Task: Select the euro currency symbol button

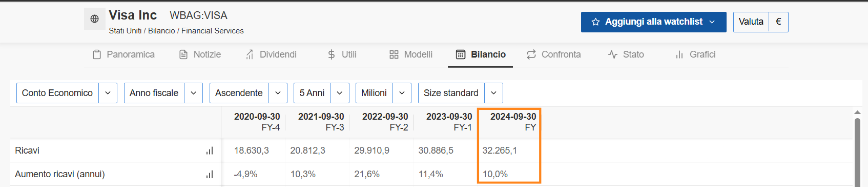Action: tap(778, 22)
